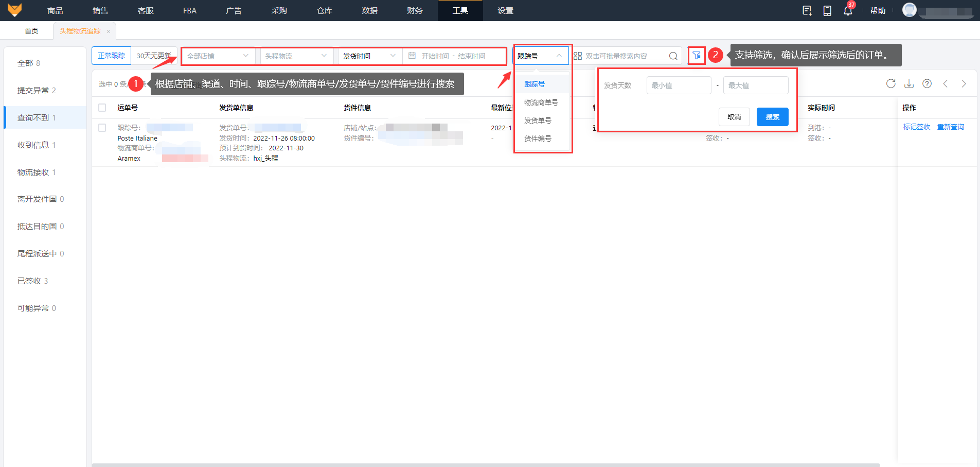Open the 全部店铺 dropdown
This screenshot has height=467, width=980.
click(218, 56)
